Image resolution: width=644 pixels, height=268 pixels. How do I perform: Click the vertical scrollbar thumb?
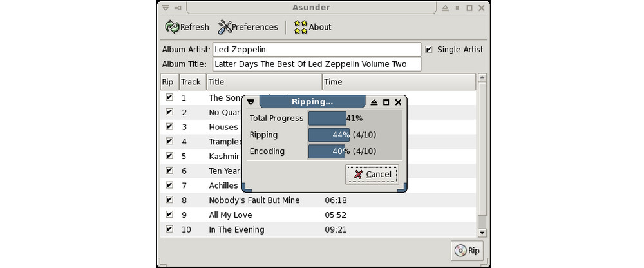pyautogui.click(x=482, y=149)
